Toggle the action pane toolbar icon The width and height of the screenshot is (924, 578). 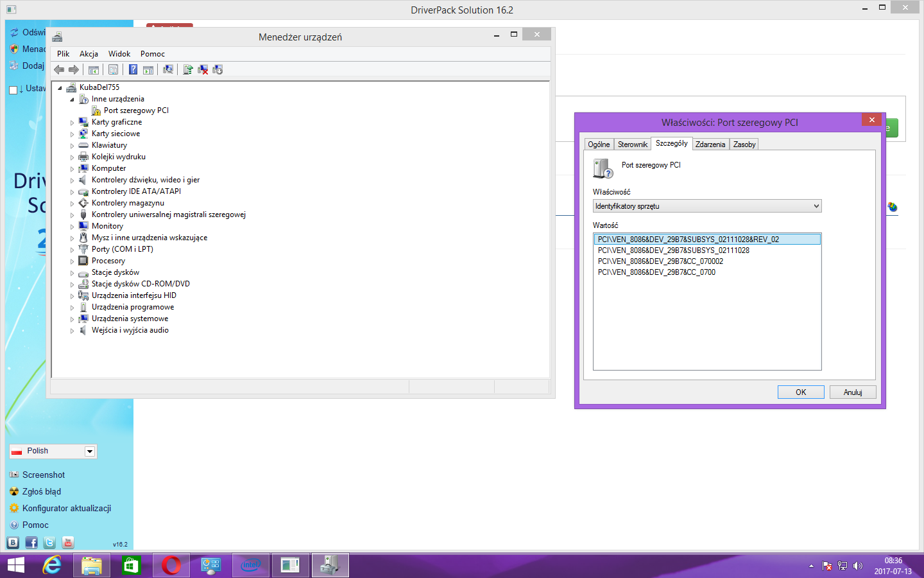coord(148,69)
